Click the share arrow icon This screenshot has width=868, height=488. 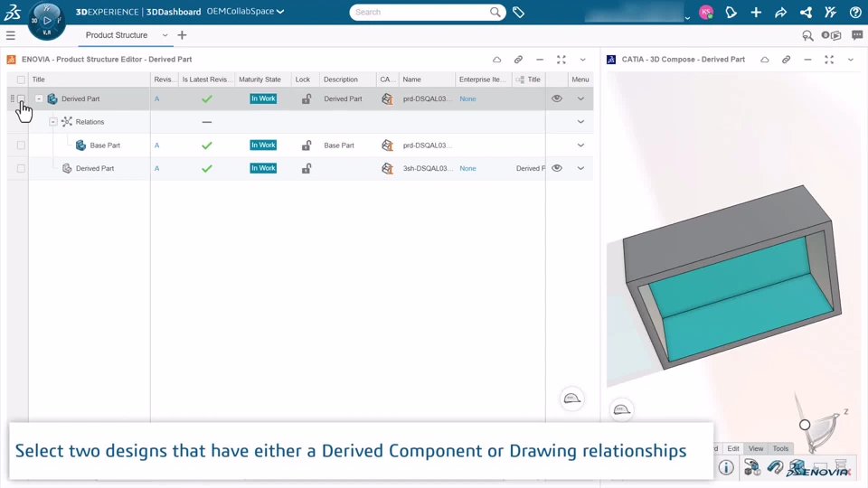click(781, 12)
